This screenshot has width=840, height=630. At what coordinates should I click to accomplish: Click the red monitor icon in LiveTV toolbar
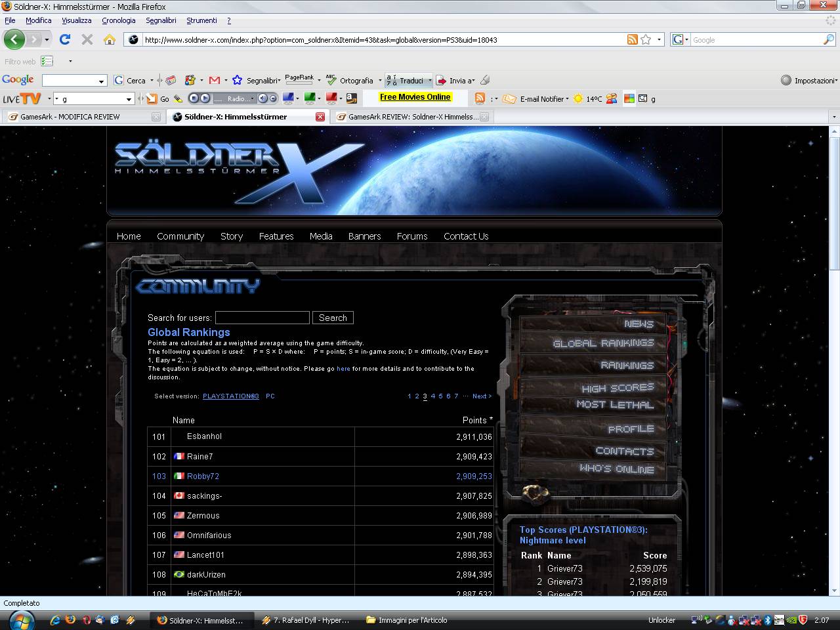[x=331, y=98]
